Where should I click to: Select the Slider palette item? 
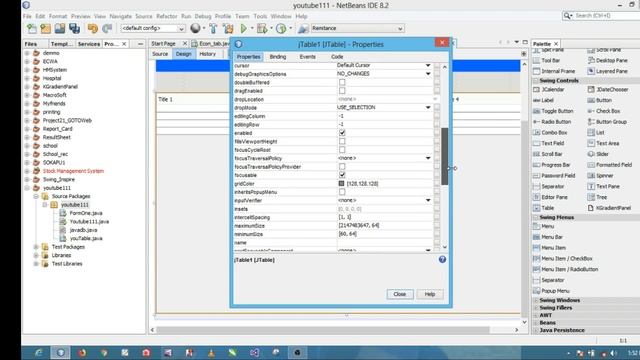click(598, 154)
